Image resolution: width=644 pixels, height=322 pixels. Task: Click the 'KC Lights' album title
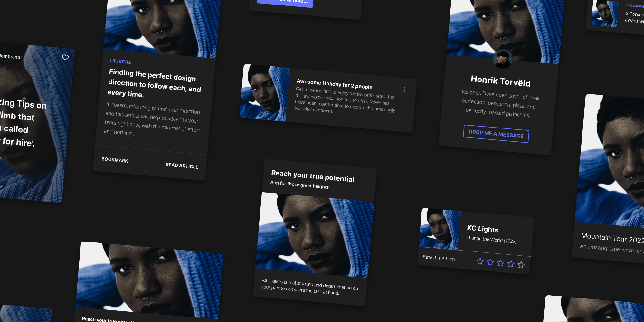point(483,229)
